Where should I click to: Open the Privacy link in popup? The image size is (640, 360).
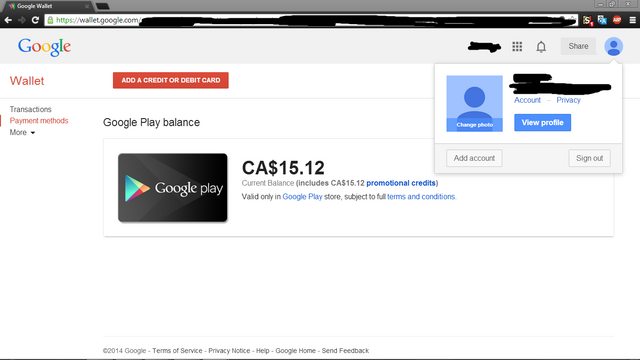click(568, 100)
